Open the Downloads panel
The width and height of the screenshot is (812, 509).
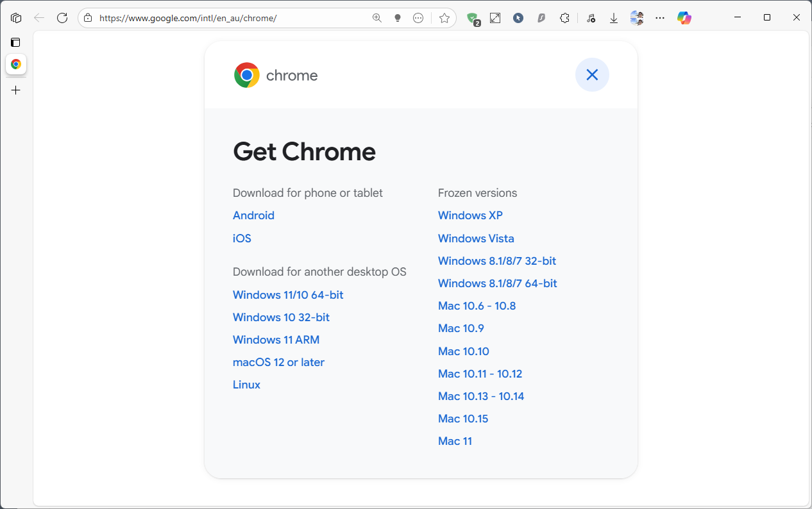[x=614, y=18]
